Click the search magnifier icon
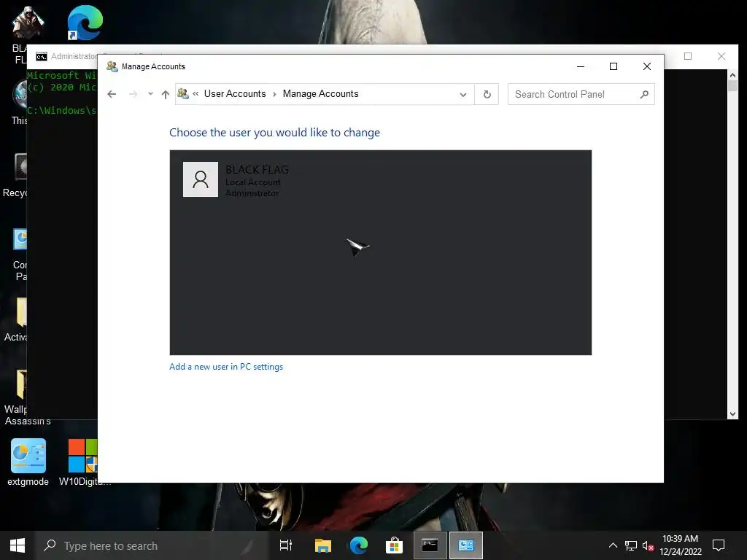 (644, 94)
